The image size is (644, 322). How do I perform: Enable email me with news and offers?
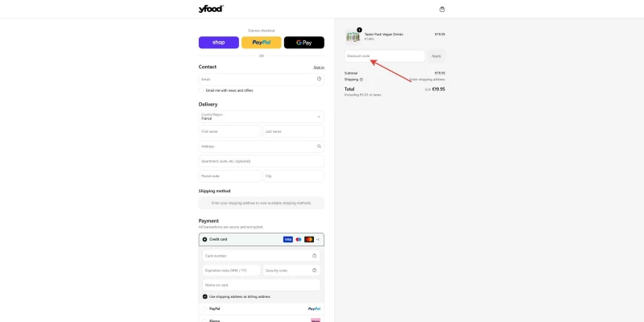click(x=201, y=90)
